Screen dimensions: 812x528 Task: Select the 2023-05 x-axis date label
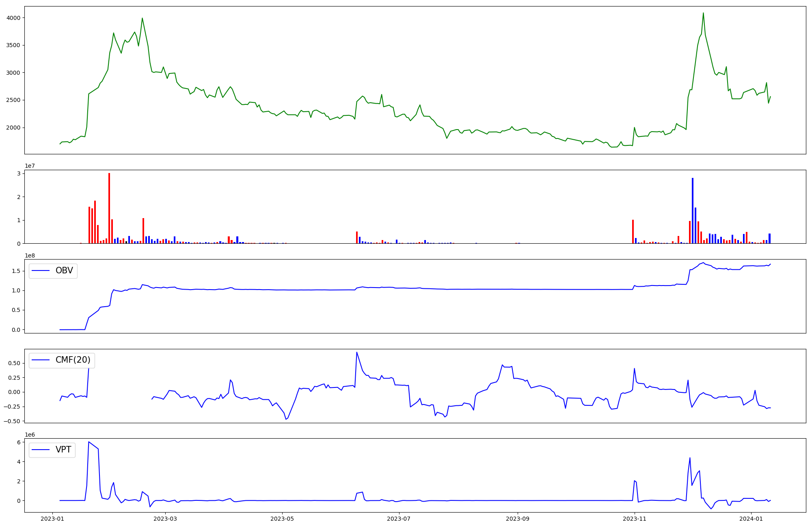(282, 519)
